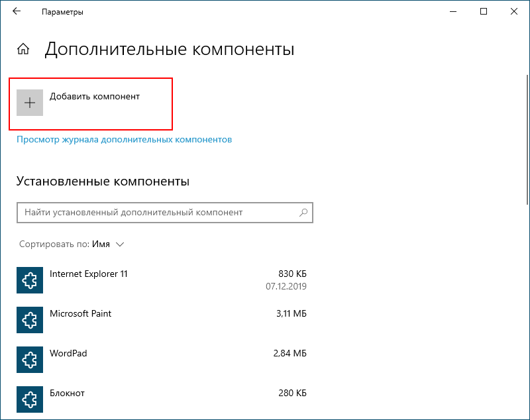Minimize the Параметры window
The image size is (530, 420).
tap(453, 11)
